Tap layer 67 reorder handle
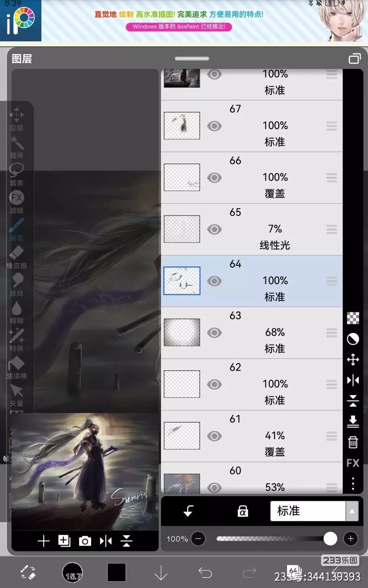This screenshot has width=368, height=588. [x=332, y=126]
